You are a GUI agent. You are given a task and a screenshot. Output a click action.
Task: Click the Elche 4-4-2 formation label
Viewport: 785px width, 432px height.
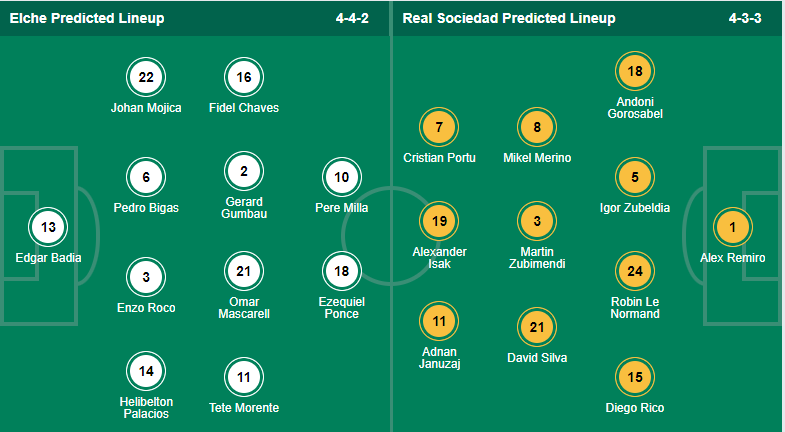352,19
